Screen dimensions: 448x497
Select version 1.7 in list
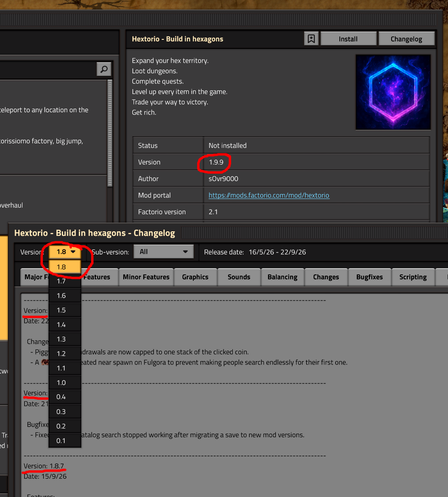click(x=65, y=281)
